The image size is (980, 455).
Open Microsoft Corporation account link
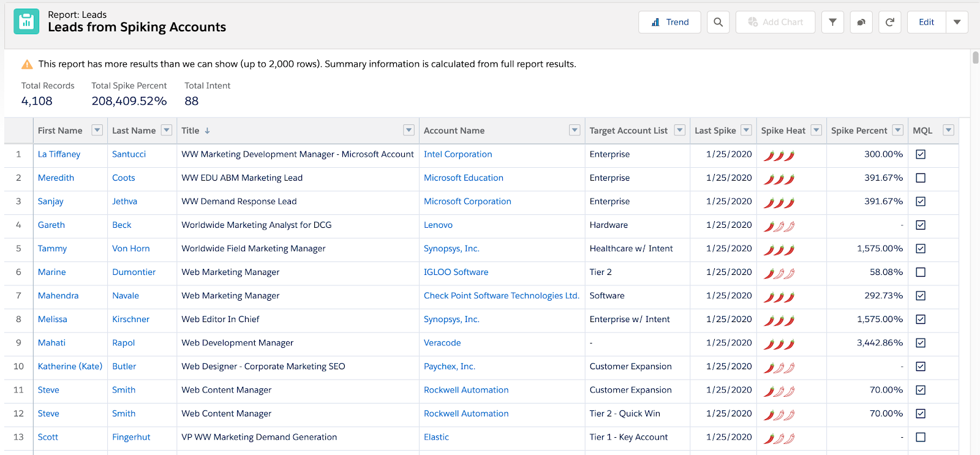pyautogui.click(x=467, y=201)
